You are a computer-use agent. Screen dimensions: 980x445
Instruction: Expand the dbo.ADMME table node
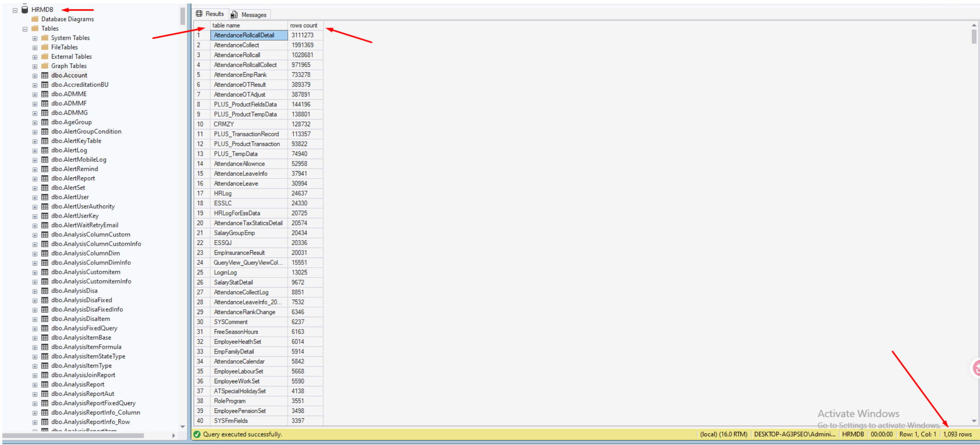pyautogui.click(x=35, y=95)
